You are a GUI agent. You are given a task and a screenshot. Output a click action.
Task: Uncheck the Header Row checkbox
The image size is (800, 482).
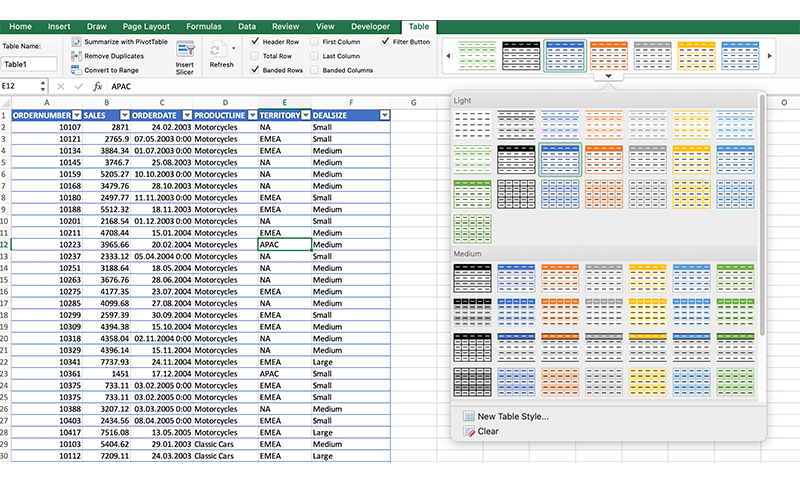tap(255, 42)
